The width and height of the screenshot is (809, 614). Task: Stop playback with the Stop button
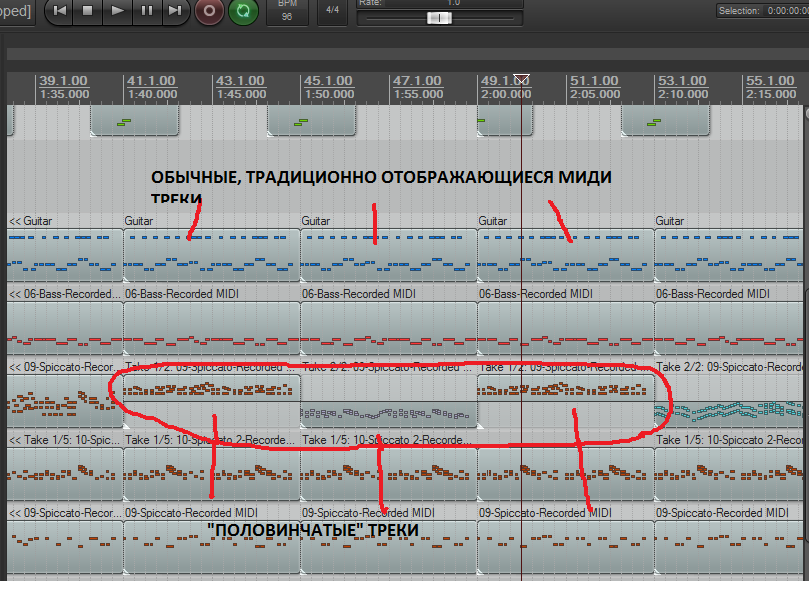88,10
